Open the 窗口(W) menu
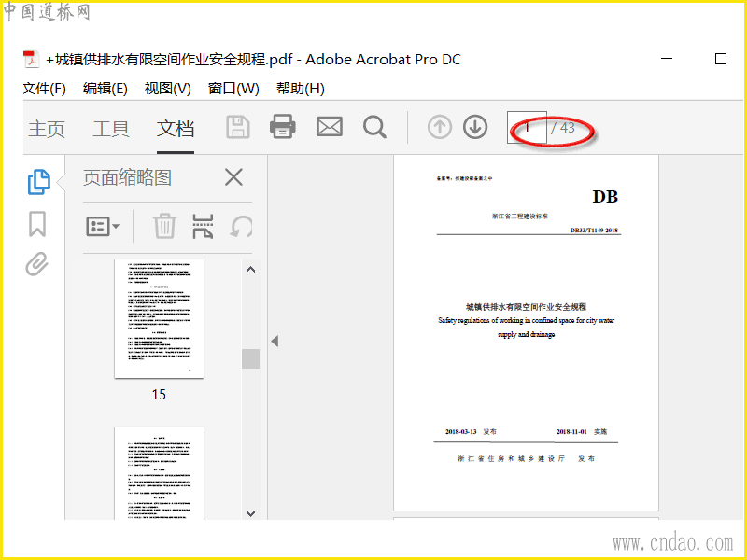Viewport: 747px width, 560px height. point(233,89)
